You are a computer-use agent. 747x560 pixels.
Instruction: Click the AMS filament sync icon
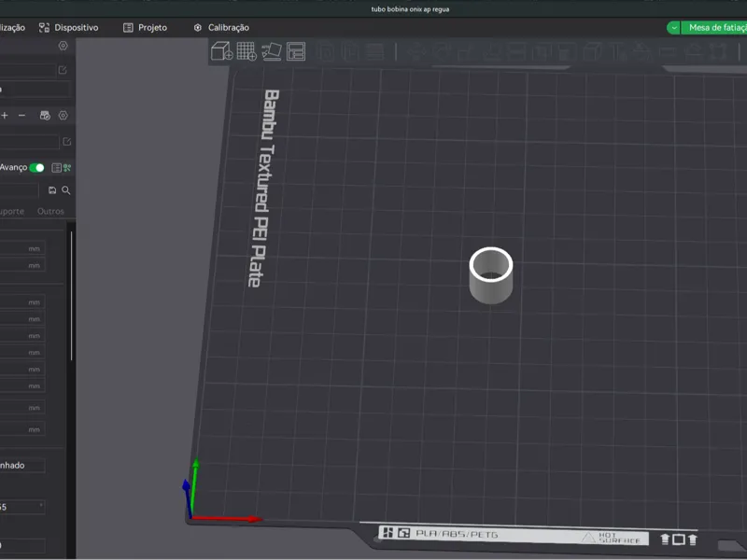pos(45,115)
